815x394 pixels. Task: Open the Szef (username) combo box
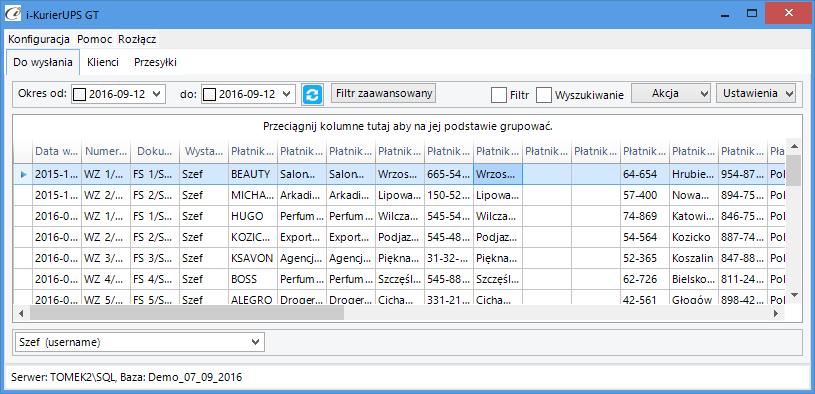coord(140,342)
